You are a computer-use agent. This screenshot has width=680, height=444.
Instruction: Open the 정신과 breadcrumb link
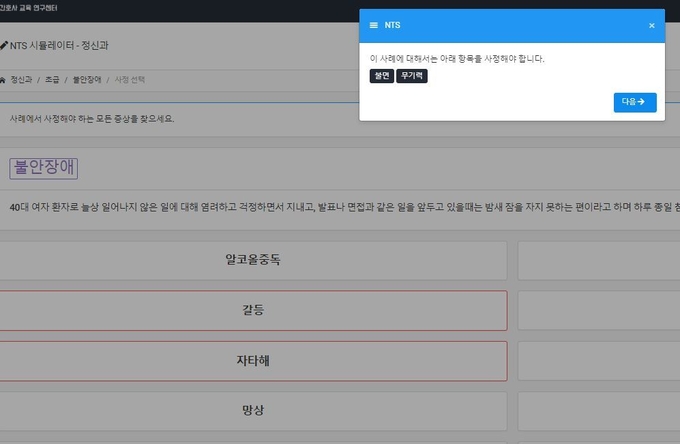click(x=21, y=80)
